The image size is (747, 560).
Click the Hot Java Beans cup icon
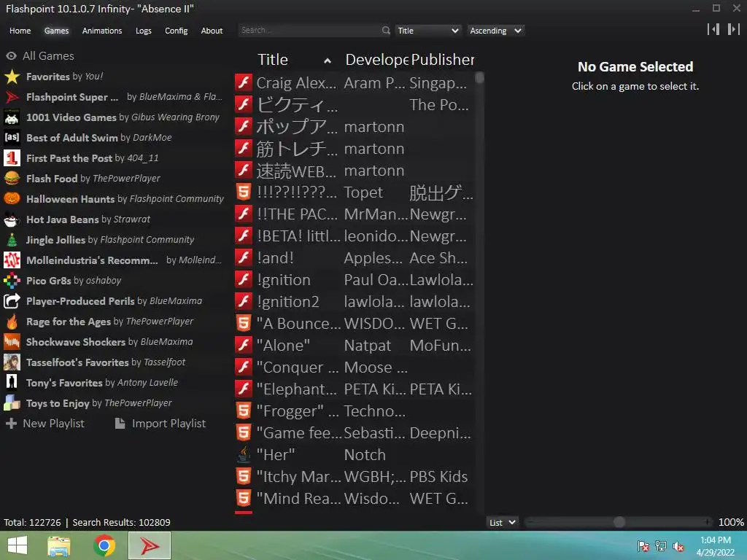click(12, 219)
